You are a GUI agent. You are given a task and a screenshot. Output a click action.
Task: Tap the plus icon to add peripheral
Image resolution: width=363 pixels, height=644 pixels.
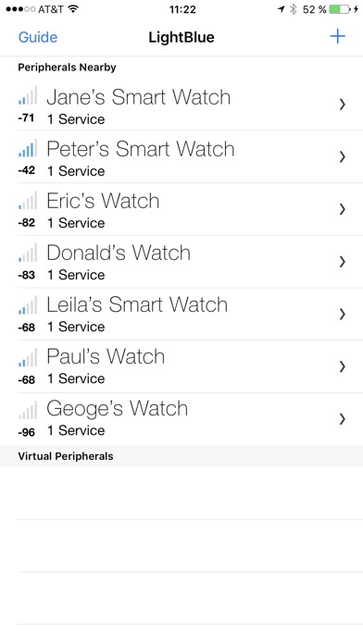[337, 37]
